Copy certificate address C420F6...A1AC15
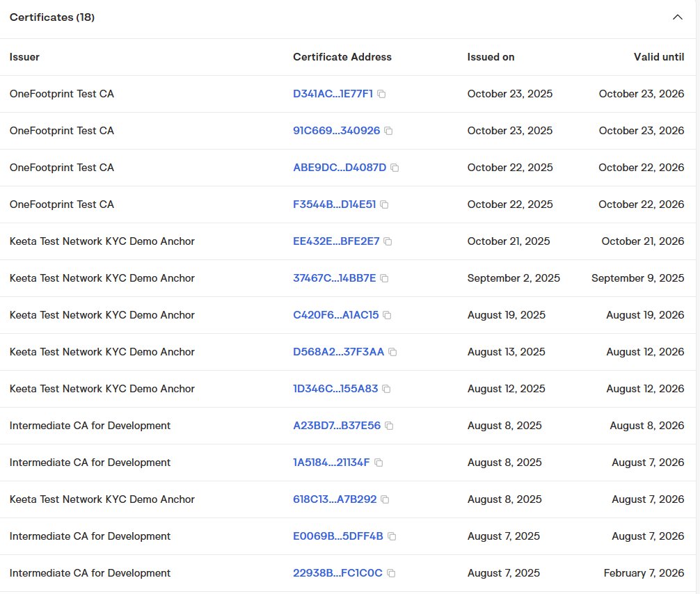This screenshot has width=700, height=594. pyautogui.click(x=387, y=316)
